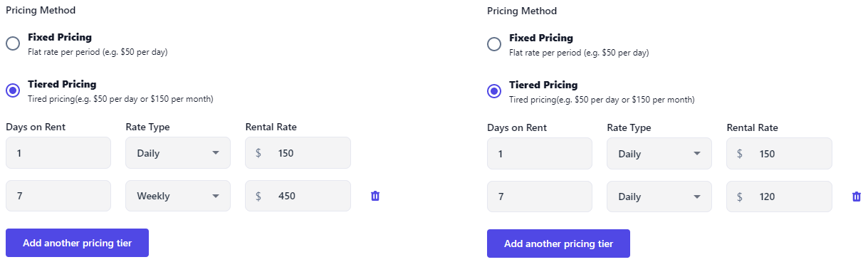Image resolution: width=868 pixels, height=267 pixels.
Task: Open Weekly rate type dropdown
Action: (178, 196)
